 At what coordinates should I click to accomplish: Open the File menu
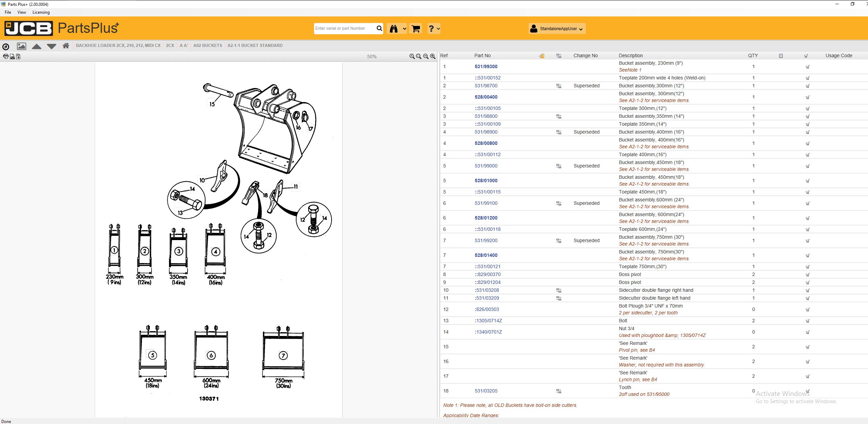point(8,12)
